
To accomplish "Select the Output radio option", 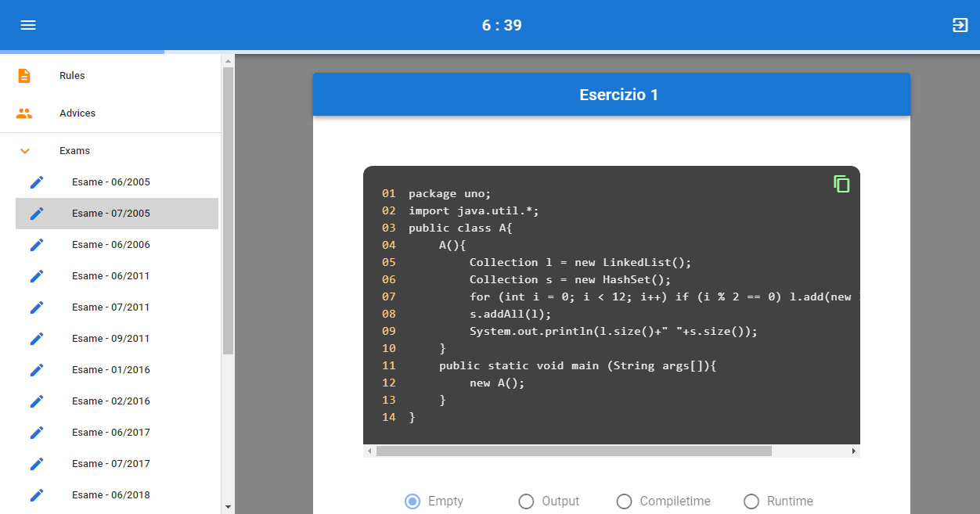I will pos(526,501).
